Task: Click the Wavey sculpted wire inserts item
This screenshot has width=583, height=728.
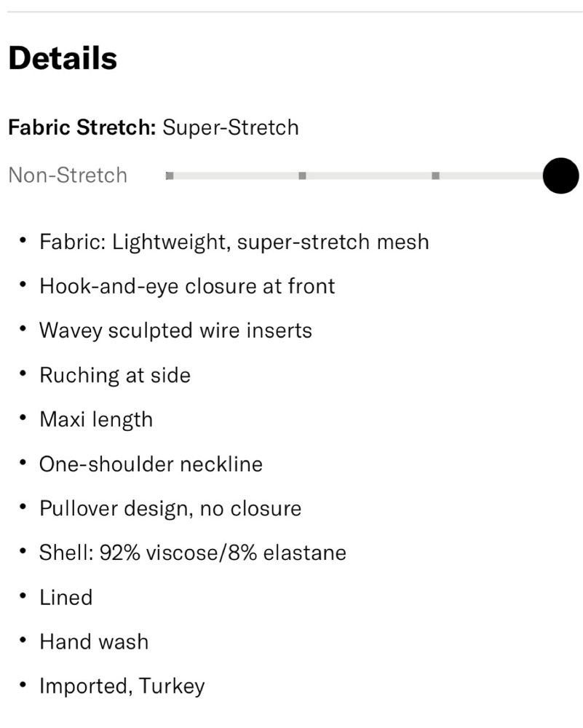Action: coord(175,331)
